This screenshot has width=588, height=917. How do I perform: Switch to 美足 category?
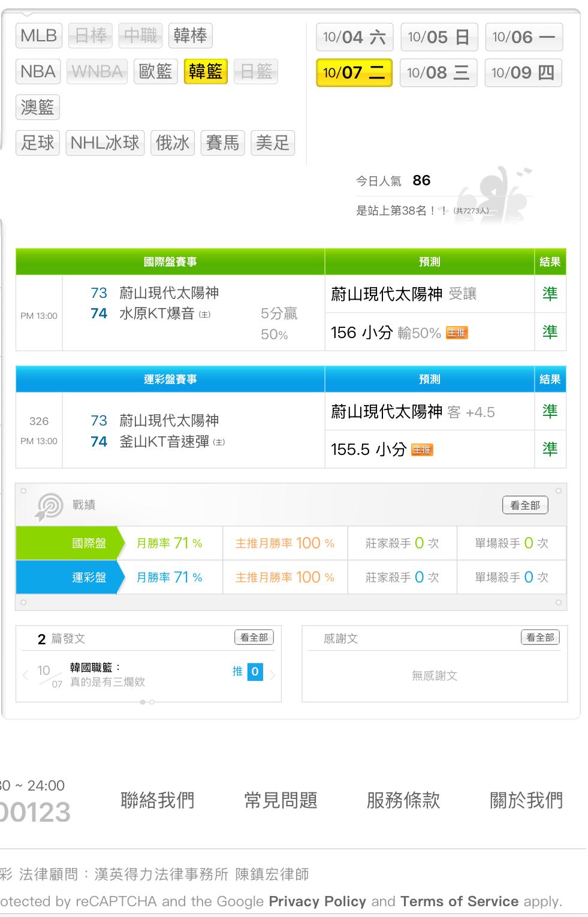(273, 143)
